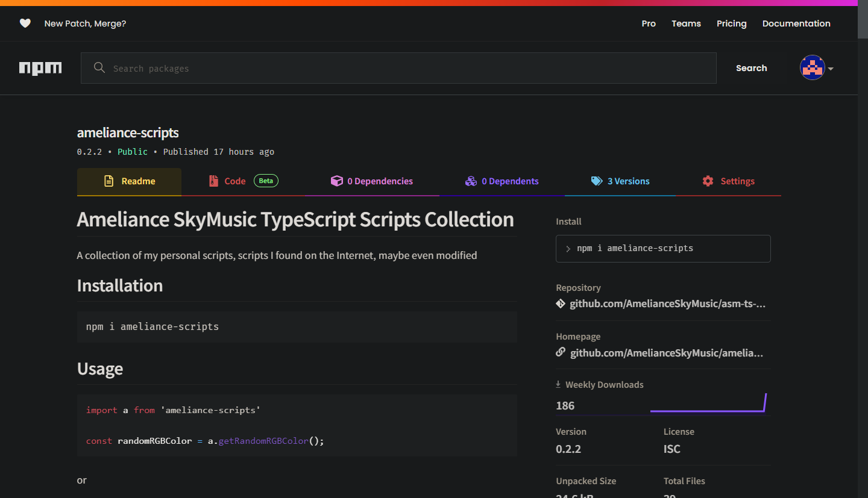Click the 186 weekly downloads count

point(565,406)
